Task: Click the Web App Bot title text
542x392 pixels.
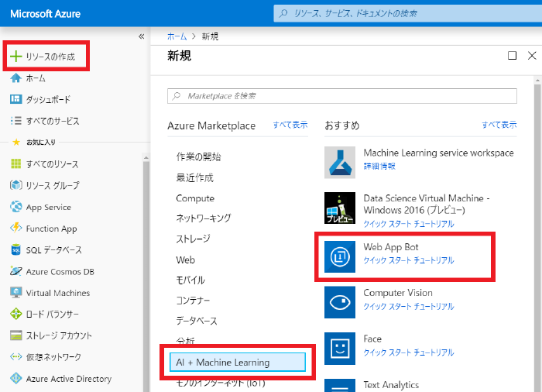Action: point(390,247)
